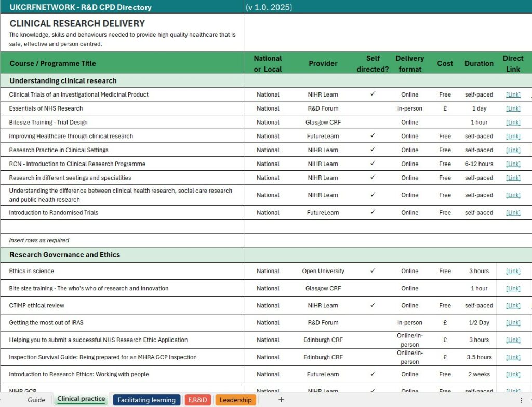Open the link for Ethics in science
532x407 pixels.
click(x=513, y=272)
